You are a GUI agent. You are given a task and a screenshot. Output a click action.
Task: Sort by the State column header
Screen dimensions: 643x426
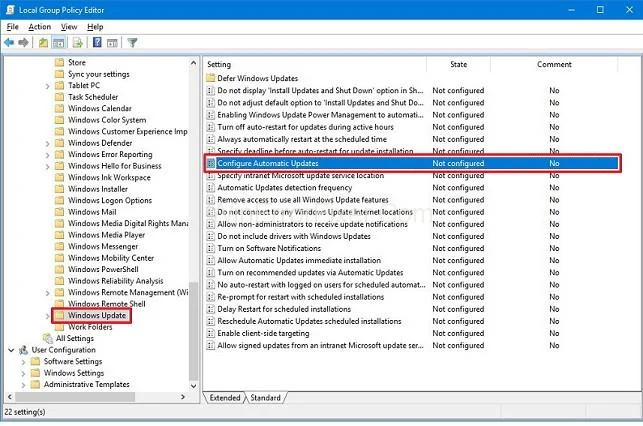point(458,64)
